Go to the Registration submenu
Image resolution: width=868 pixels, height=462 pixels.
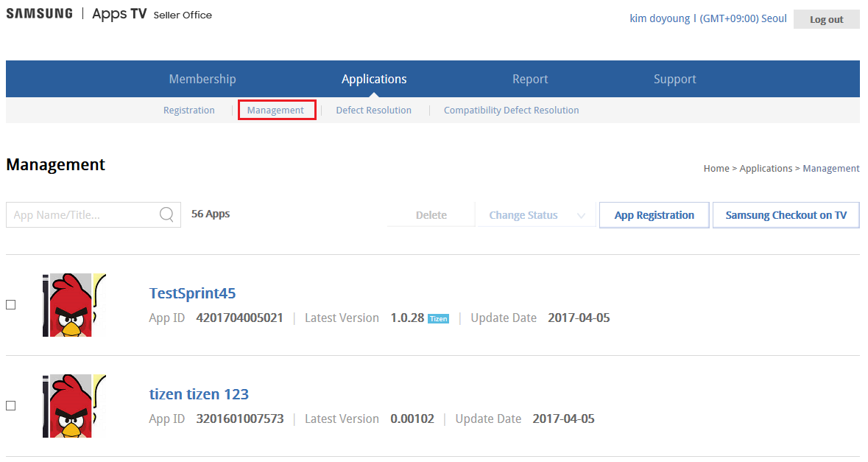click(188, 111)
